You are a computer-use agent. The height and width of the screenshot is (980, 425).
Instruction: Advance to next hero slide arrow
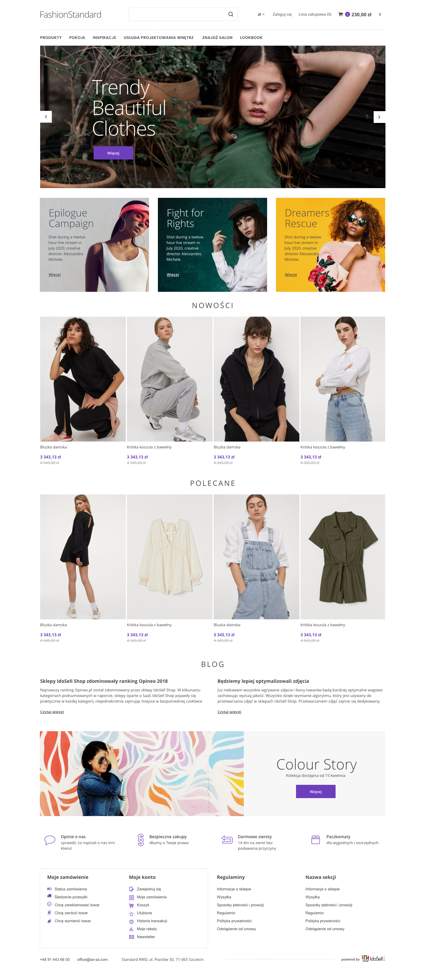click(379, 117)
